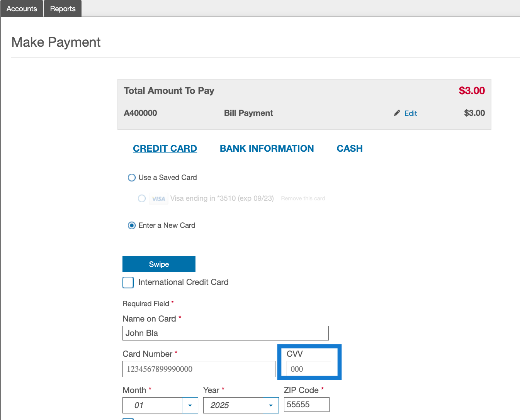Focus the Name on Card field

[225, 333]
